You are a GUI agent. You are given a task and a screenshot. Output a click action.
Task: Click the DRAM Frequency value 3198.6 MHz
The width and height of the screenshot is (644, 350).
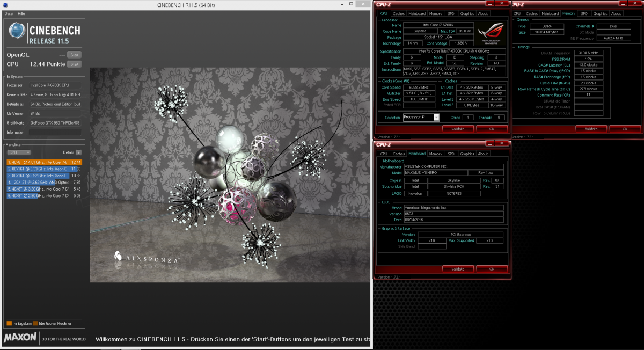coord(589,53)
